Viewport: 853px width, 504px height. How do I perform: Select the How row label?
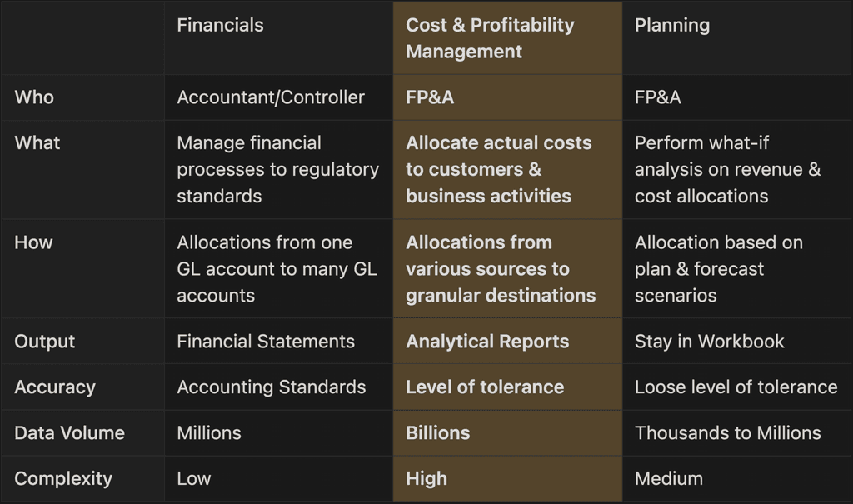click(33, 242)
